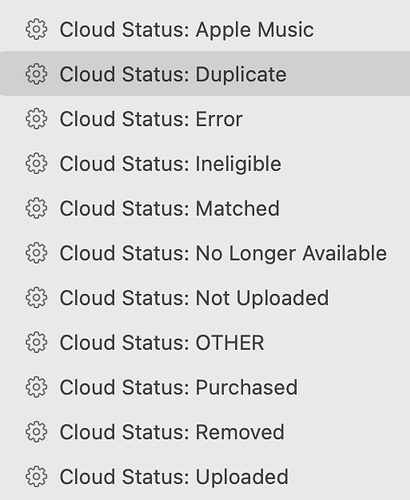Open the Cloud Status: OTHER playlist

(x=205, y=342)
